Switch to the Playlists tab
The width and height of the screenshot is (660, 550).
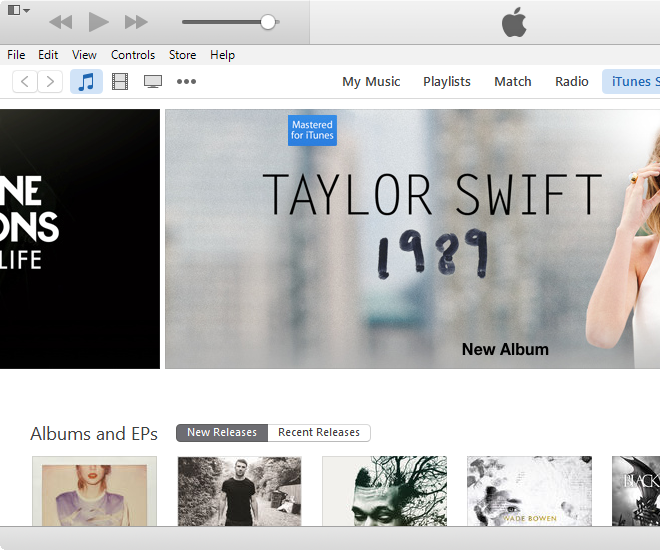tap(447, 81)
